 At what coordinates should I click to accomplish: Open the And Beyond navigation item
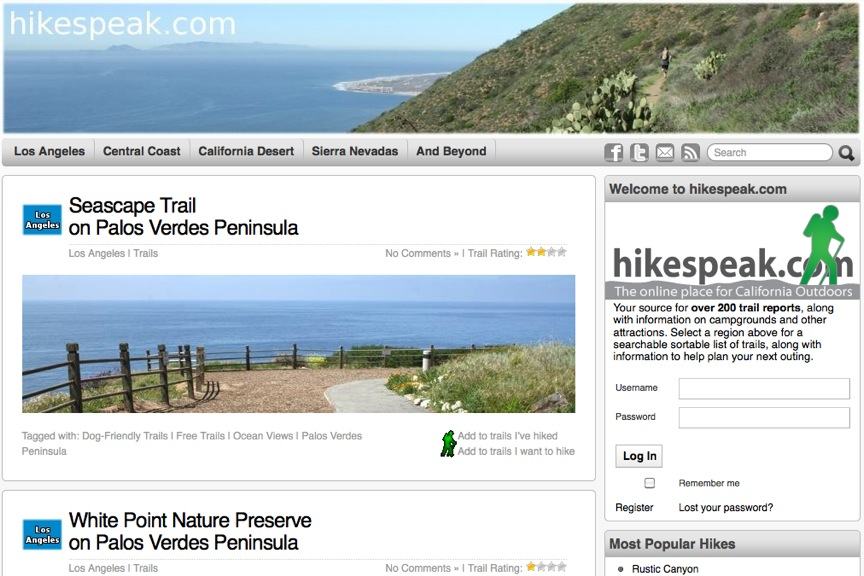(451, 152)
